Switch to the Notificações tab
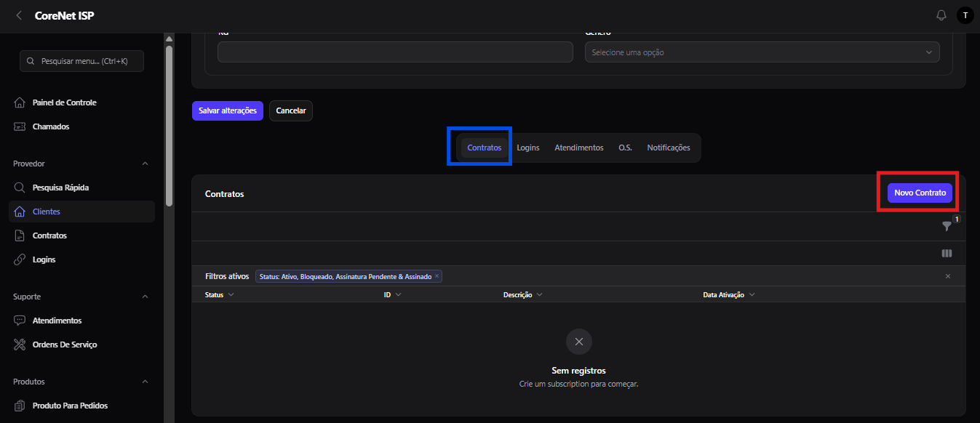980x423 pixels. [669, 148]
